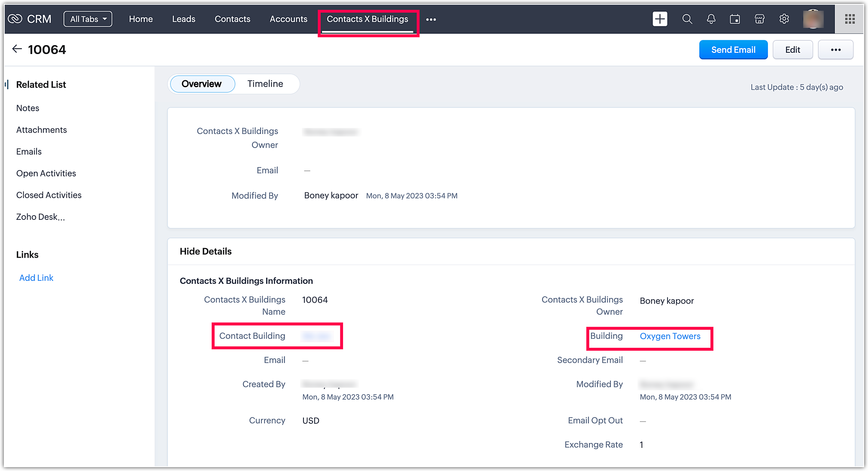The image size is (868, 471).
Task: Click the Zoho CRM logo icon
Action: point(15,19)
